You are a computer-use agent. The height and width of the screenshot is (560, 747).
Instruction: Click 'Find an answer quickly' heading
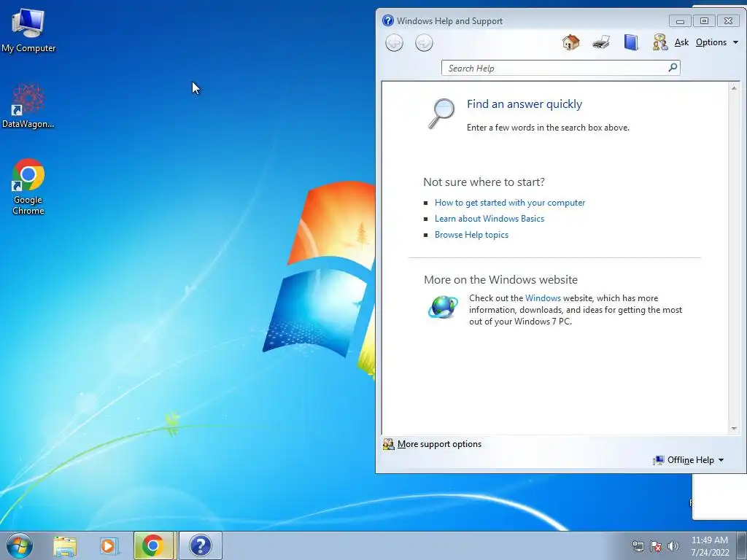point(525,104)
